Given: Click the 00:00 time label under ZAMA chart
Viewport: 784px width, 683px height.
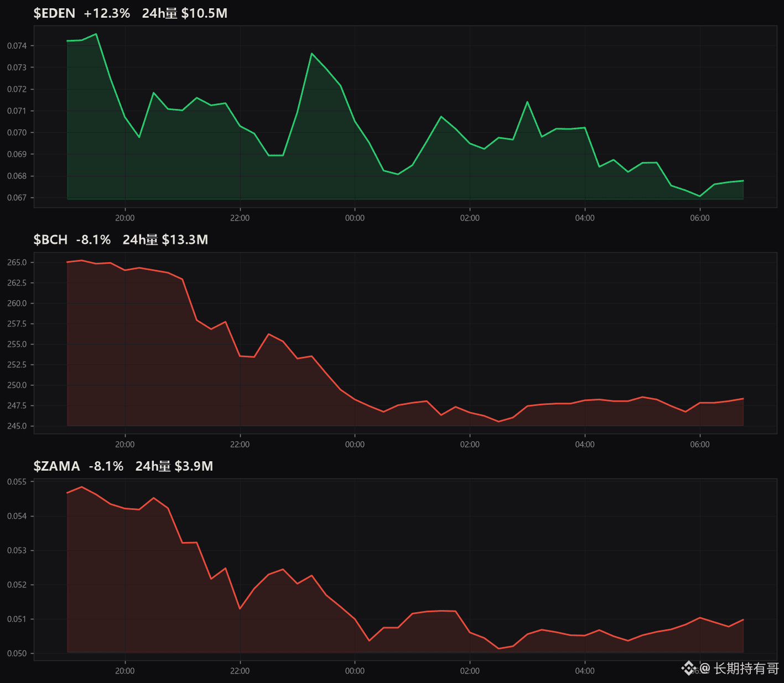Looking at the screenshot, I should tap(355, 671).
